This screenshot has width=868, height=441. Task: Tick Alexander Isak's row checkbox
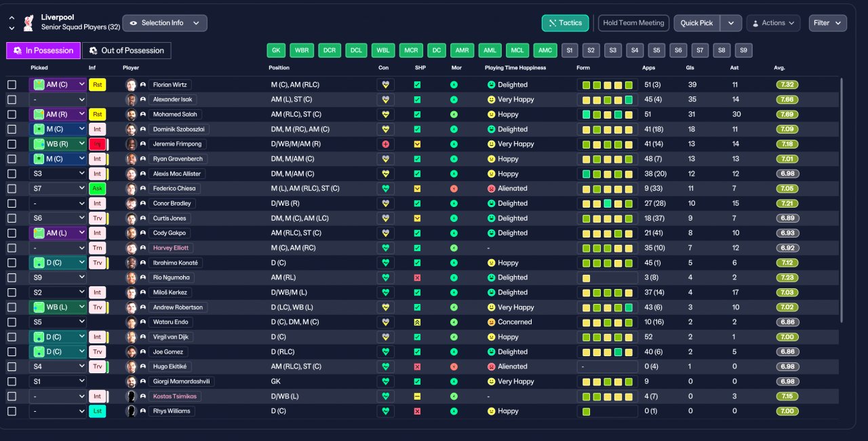click(12, 100)
